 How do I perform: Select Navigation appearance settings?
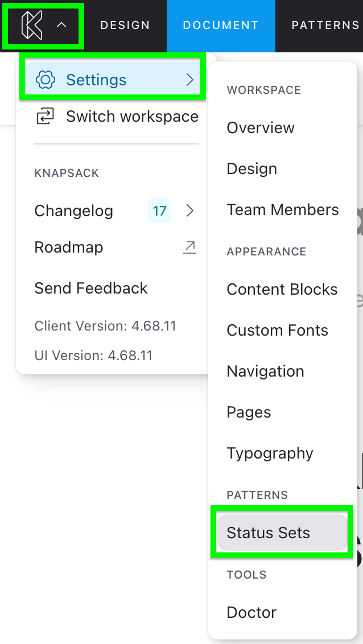(265, 371)
